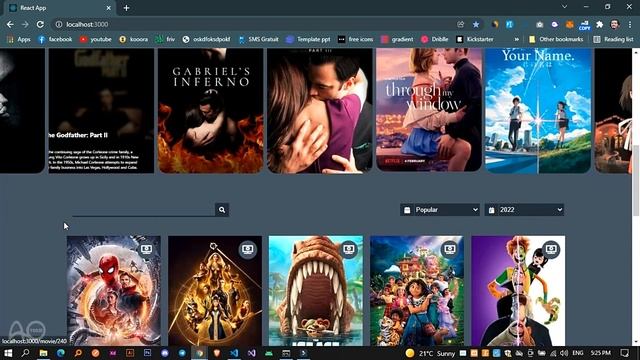The image size is (640, 360).
Task: Click the camera extension icon
Action: (x=539, y=24)
